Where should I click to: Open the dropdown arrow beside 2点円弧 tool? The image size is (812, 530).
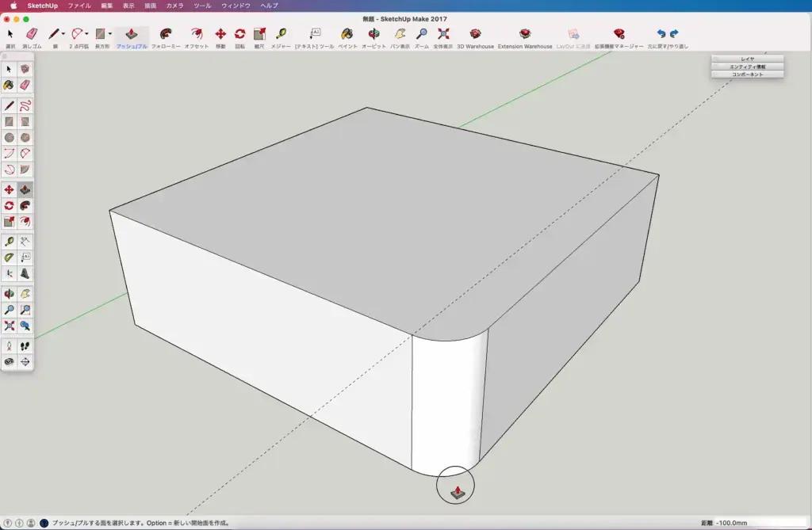pos(86,34)
